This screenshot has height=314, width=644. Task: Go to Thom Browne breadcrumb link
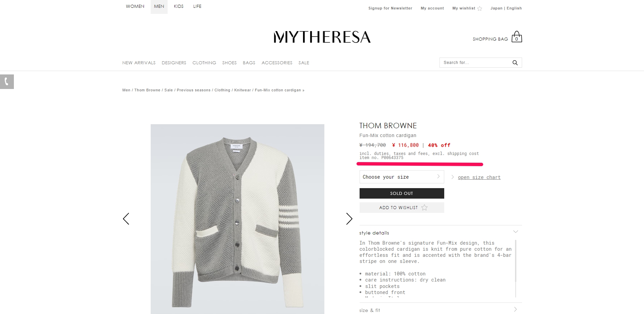click(x=147, y=90)
